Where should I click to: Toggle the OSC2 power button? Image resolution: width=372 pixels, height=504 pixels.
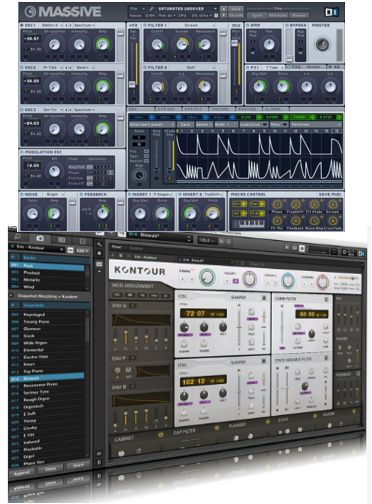point(22,68)
